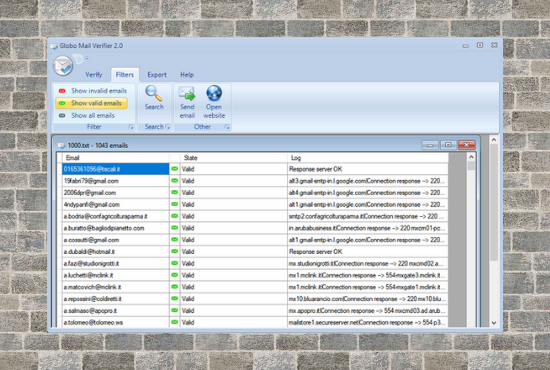Click the Search magnifier icon
This screenshot has height=370, width=550.
tap(154, 93)
